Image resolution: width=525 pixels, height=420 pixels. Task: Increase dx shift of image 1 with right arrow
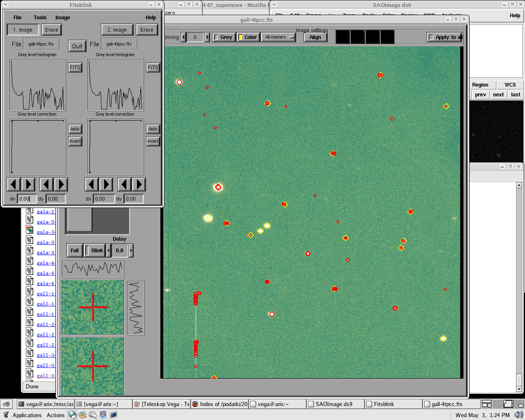[x=28, y=185]
